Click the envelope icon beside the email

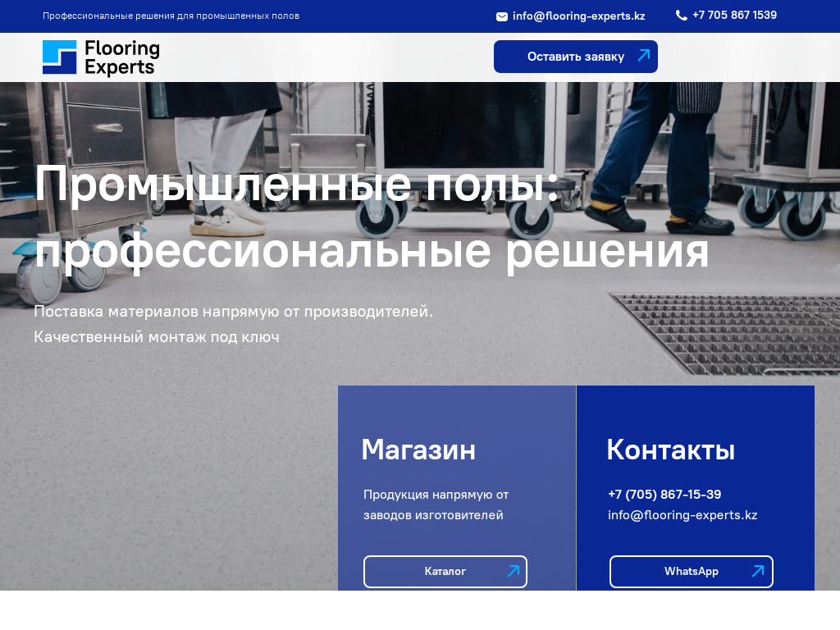(501, 16)
